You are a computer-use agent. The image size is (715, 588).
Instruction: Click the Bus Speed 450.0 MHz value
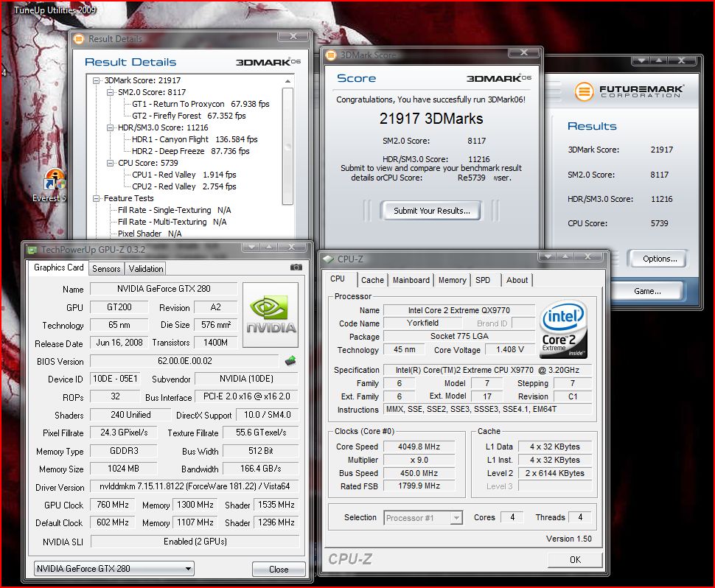419,473
